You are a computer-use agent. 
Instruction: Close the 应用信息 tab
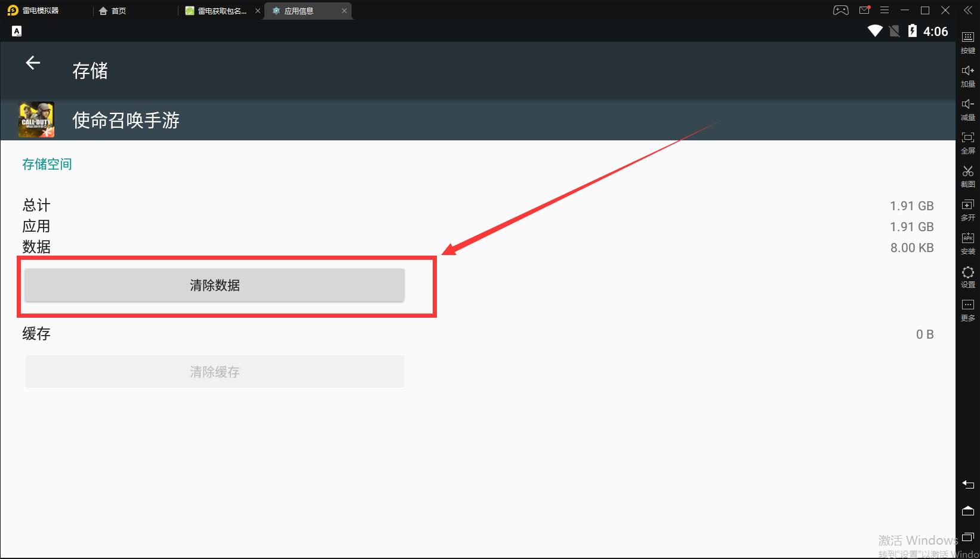344,11
